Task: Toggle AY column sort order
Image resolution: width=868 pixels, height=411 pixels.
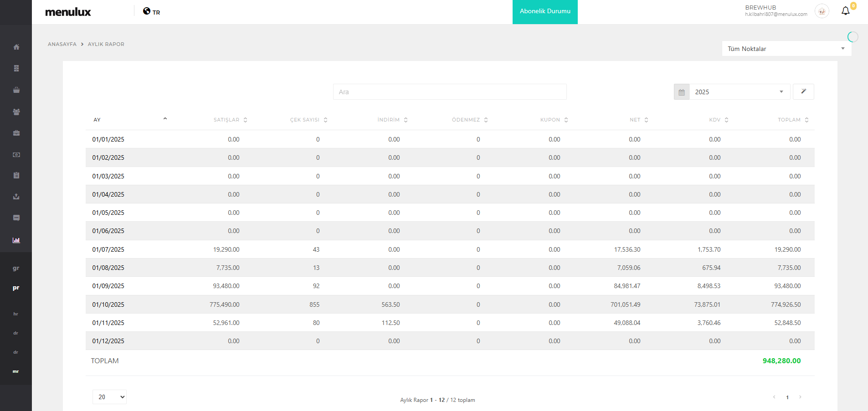Action: point(130,120)
